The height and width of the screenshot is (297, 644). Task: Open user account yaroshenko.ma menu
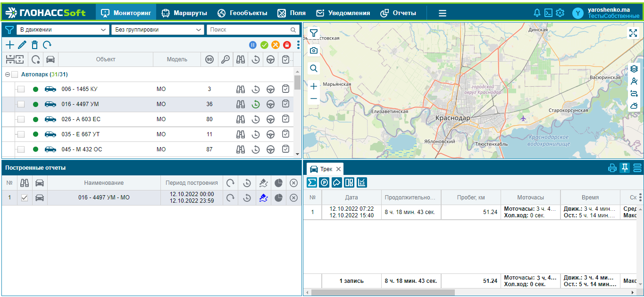[x=607, y=13]
